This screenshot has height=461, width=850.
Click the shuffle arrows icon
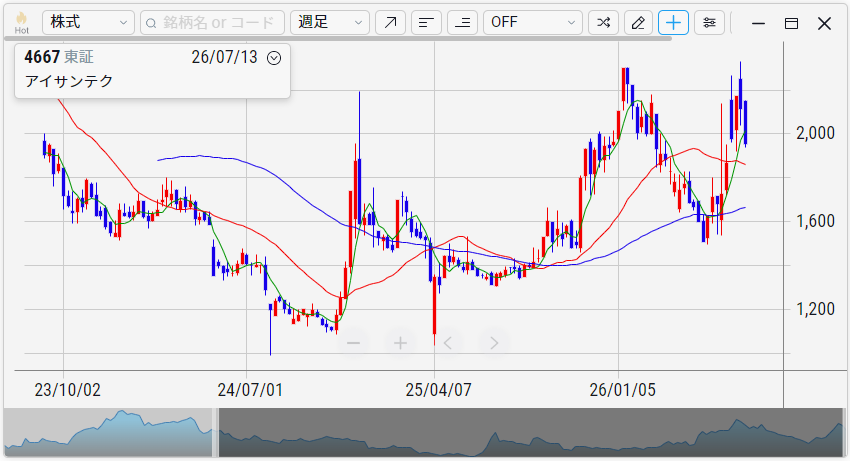pyautogui.click(x=603, y=22)
